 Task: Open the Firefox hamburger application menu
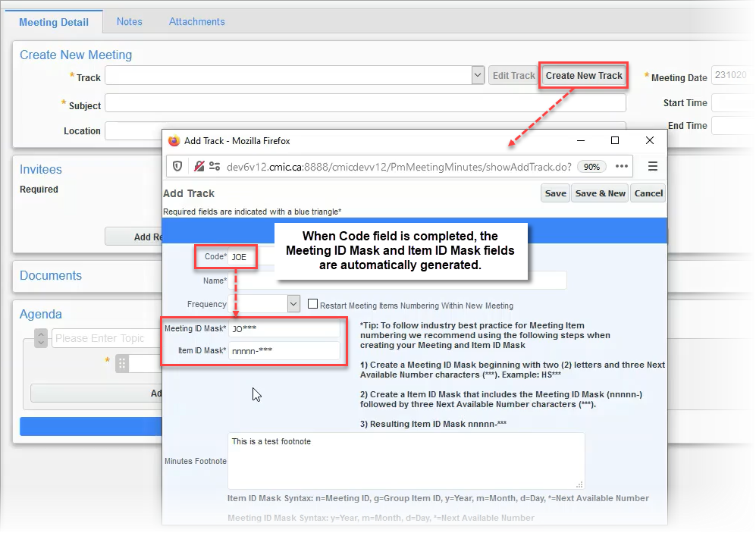tap(652, 166)
